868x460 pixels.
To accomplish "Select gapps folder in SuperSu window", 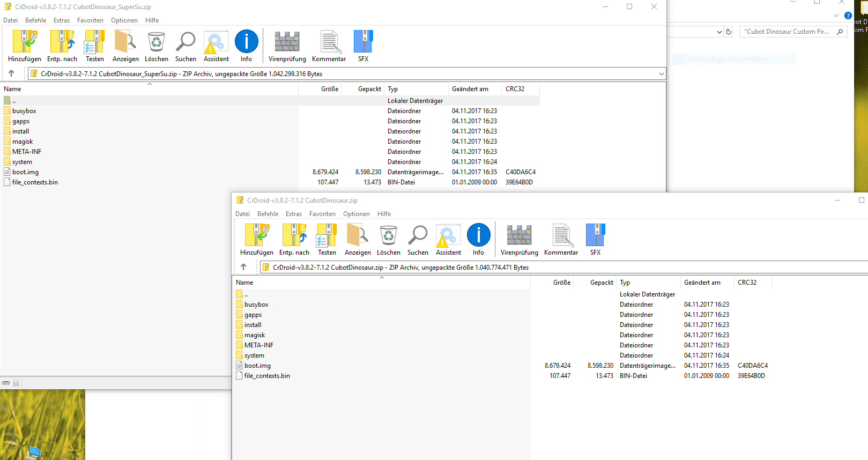I will click(21, 121).
